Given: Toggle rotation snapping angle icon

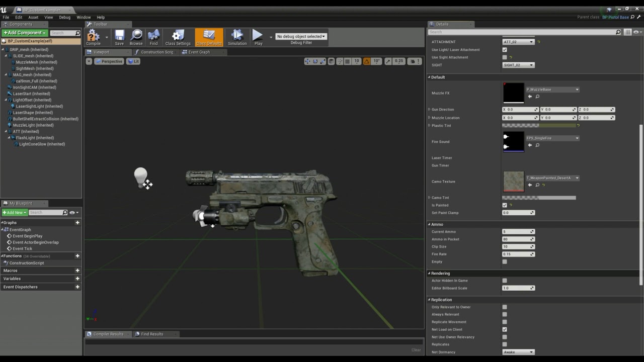Looking at the screenshot, I should click(366, 61).
